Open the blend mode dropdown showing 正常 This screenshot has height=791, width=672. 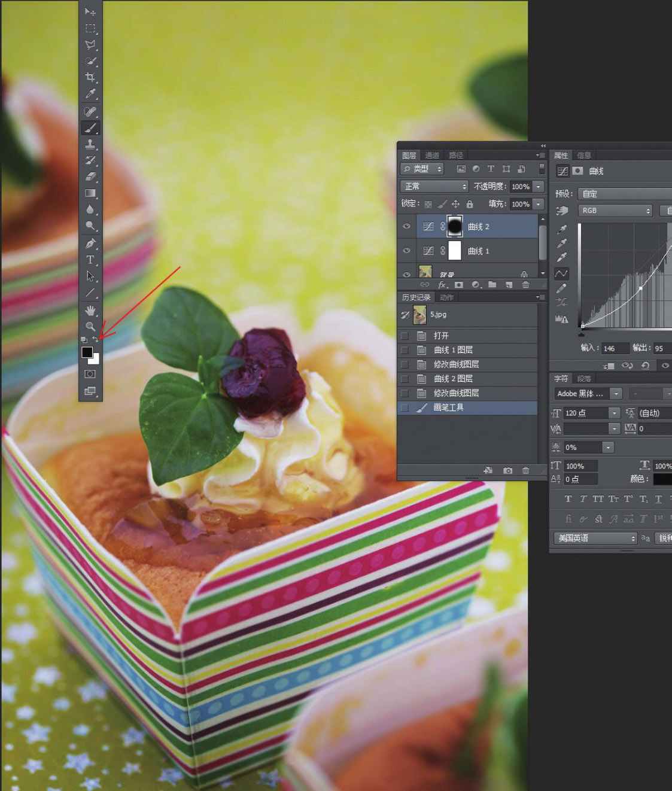pos(434,187)
